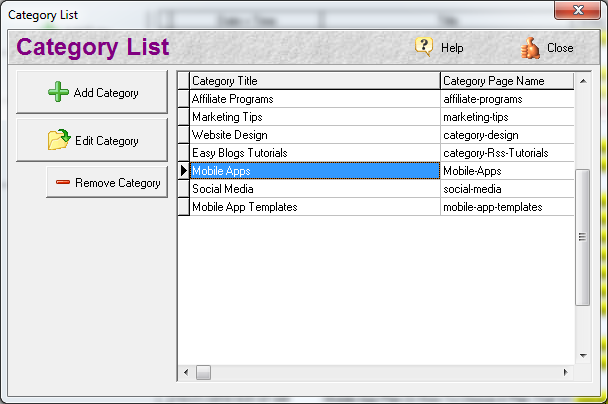Click the red minus Remove Category icon
The height and width of the screenshot is (404, 608).
click(x=63, y=182)
